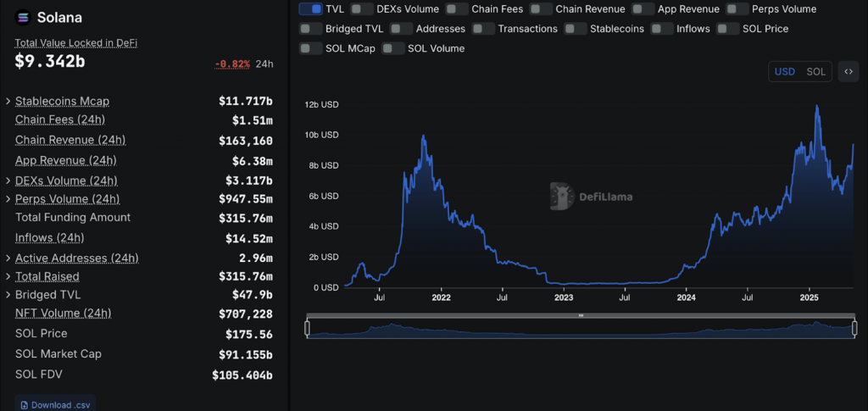This screenshot has width=868, height=411.
Task: Click the CSV file download icon
Action: (x=24, y=405)
